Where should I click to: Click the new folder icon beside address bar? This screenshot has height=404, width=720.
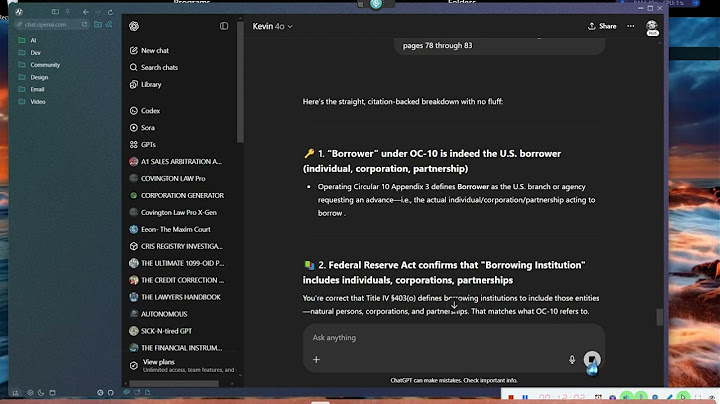click(x=98, y=24)
